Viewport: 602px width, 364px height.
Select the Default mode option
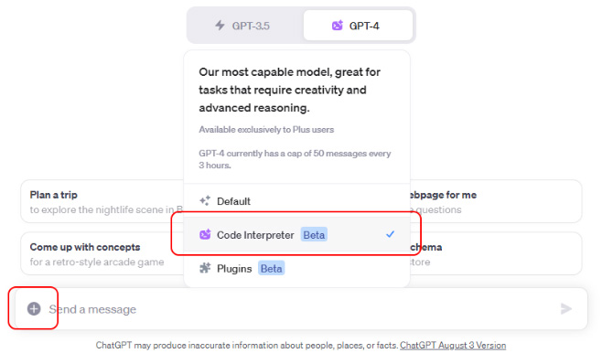(296, 201)
